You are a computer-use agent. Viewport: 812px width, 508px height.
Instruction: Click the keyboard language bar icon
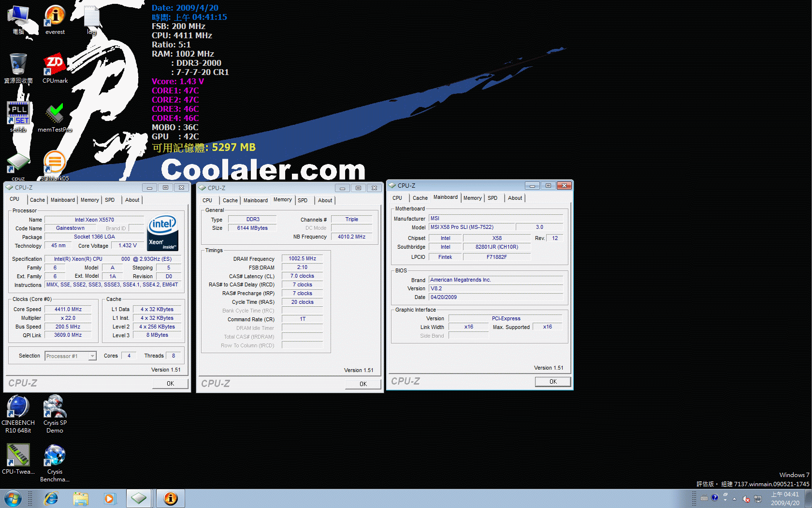(704, 498)
